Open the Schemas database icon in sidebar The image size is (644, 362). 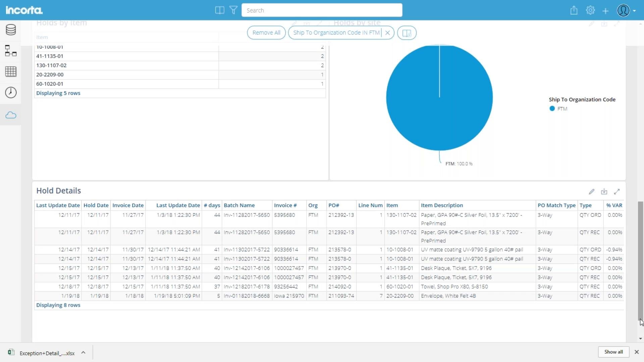(x=10, y=29)
